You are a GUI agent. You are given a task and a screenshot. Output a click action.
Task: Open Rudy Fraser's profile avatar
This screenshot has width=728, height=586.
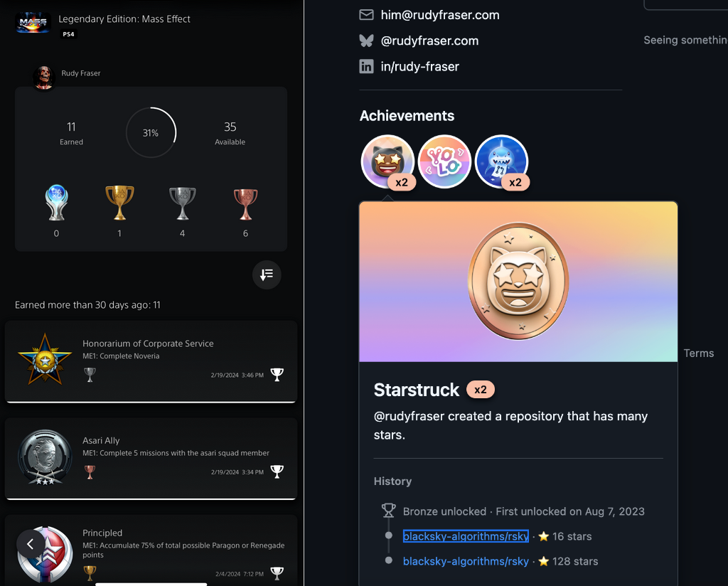44,78
